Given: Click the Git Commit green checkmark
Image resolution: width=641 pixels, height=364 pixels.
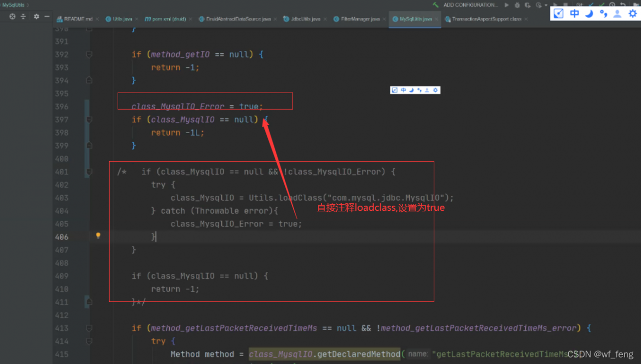Looking at the screenshot, I should [601, 5].
